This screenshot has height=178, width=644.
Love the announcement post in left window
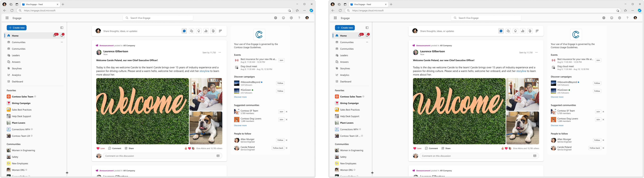point(100,148)
